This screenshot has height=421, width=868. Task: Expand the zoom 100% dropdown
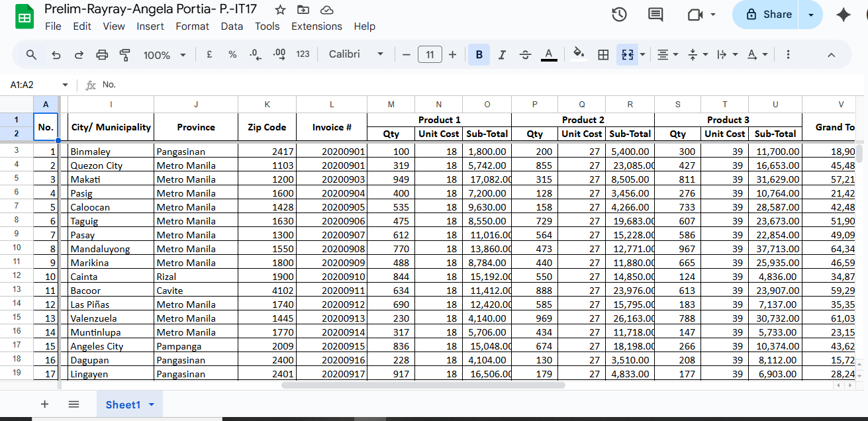[x=164, y=55]
